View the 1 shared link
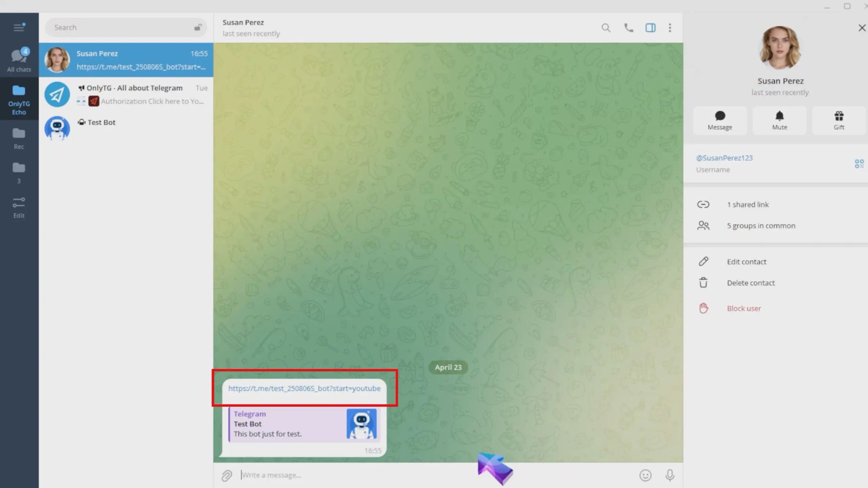 tap(747, 204)
